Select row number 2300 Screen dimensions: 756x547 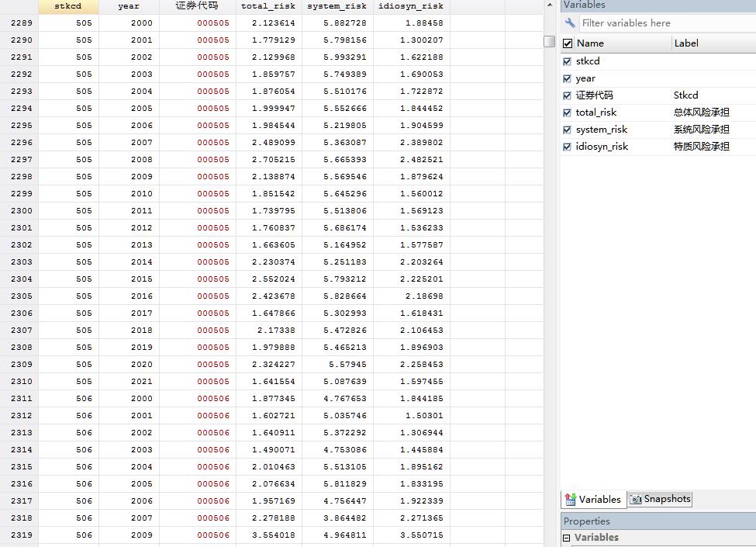click(19, 211)
